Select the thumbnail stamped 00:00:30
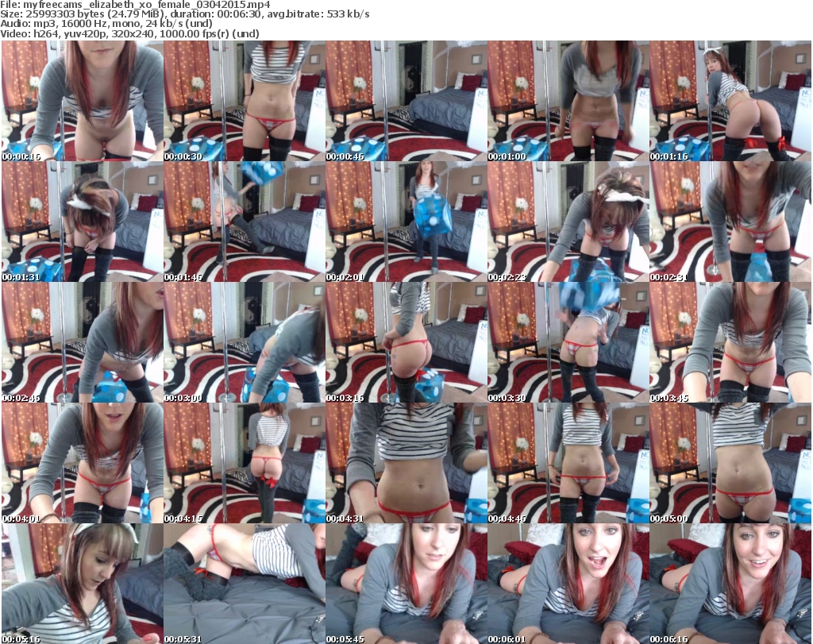The height and width of the screenshot is (644, 813). click(x=245, y=101)
